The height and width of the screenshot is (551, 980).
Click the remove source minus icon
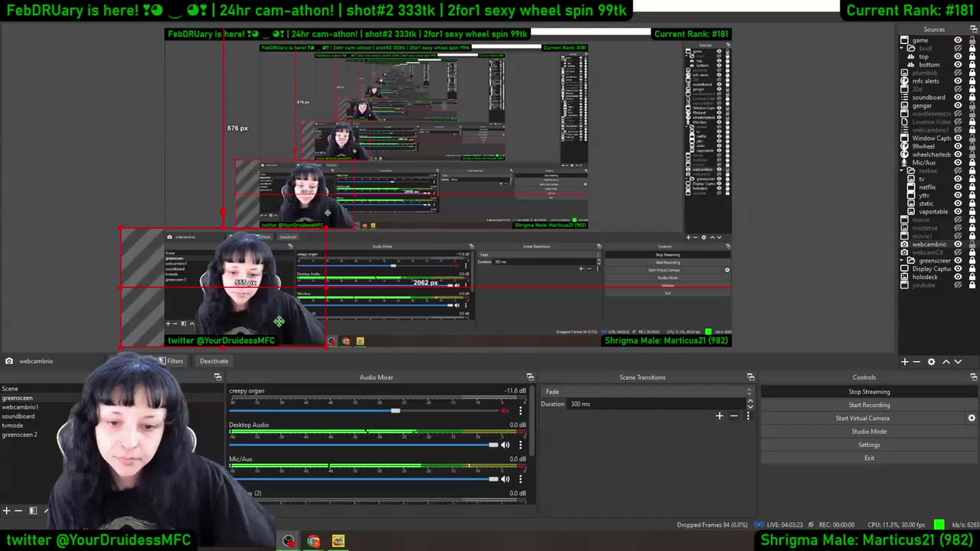point(917,362)
